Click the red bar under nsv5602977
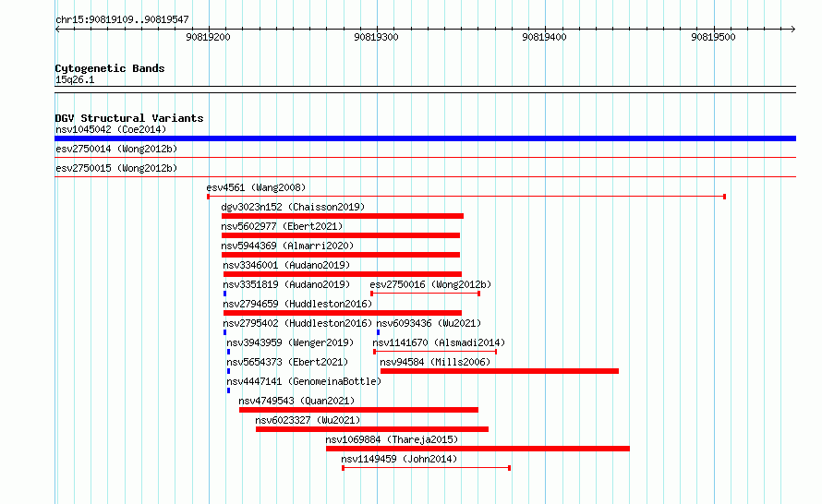Screen dimensions: 822x504 coord(341,235)
